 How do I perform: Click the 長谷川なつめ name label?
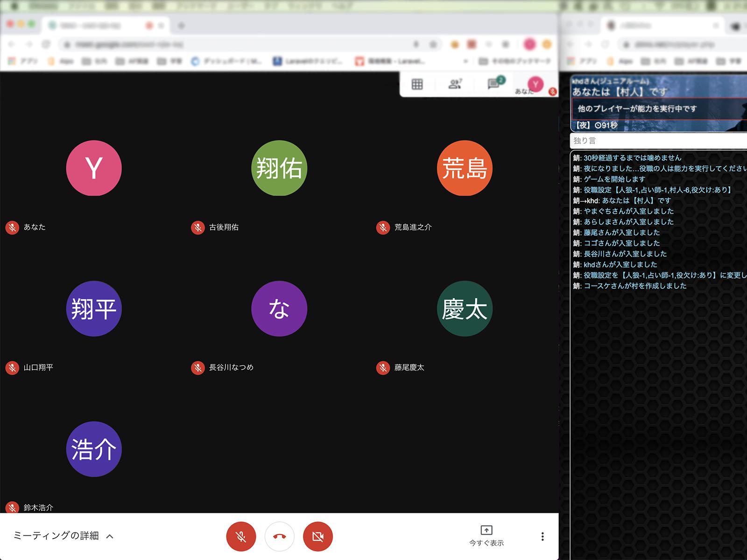[x=231, y=368]
